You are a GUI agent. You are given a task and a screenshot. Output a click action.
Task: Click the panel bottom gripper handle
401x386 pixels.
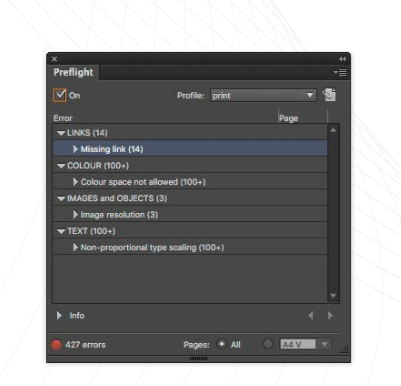(x=198, y=359)
